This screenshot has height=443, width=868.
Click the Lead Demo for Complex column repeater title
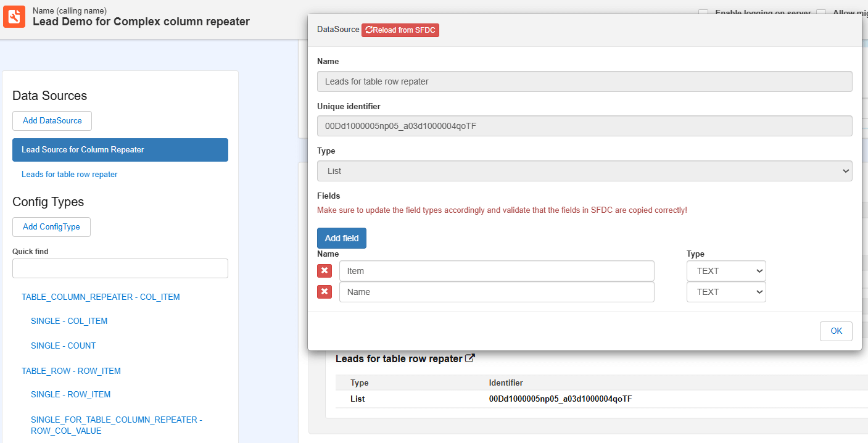(141, 22)
